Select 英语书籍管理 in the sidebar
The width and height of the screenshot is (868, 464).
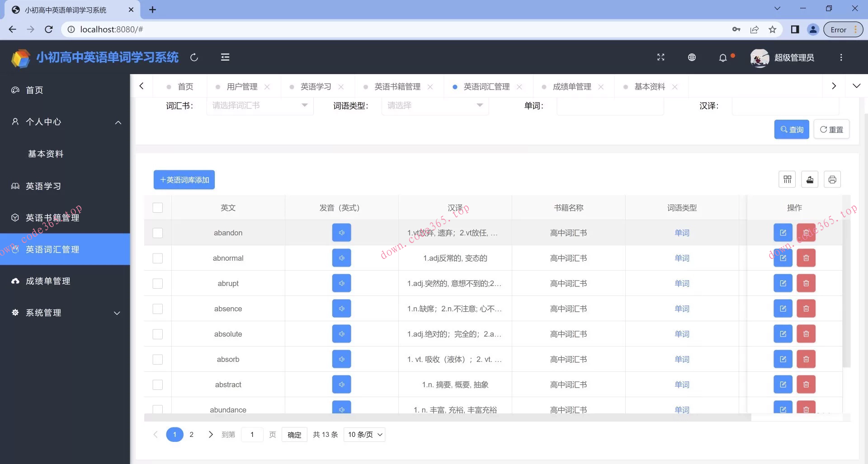click(x=52, y=217)
